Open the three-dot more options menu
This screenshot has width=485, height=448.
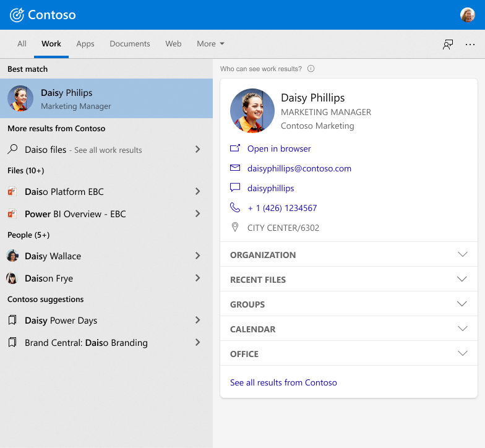click(x=470, y=45)
